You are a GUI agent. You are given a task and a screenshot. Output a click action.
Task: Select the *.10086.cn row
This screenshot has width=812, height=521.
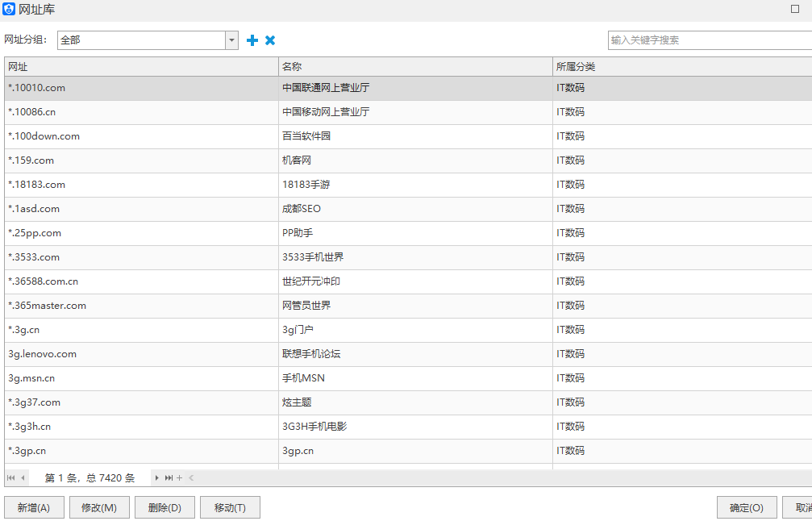coord(408,112)
